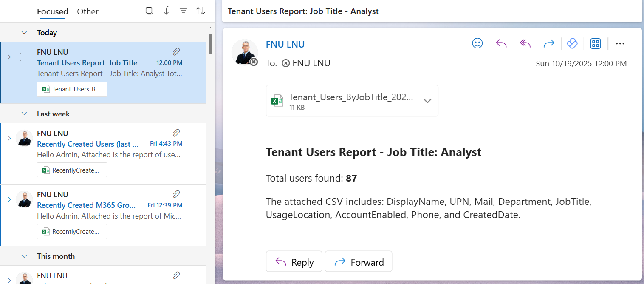This screenshot has height=284, width=644.
Task: Collapse the Today group chevron
Action: pos(24,33)
